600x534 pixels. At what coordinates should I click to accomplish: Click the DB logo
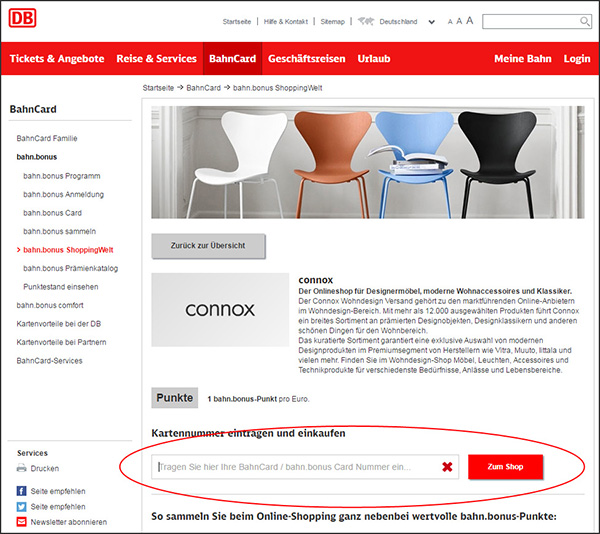point(22,18)
